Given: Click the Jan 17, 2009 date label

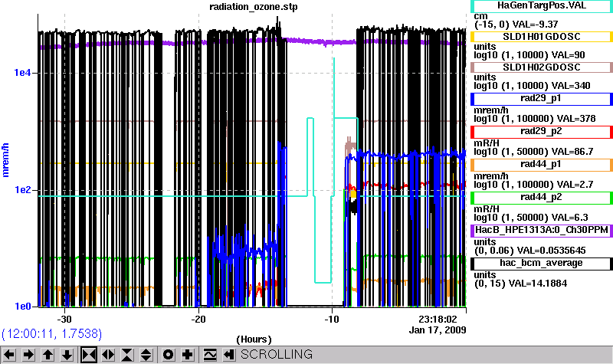Looking at the screenshot, I should point(438,330).
